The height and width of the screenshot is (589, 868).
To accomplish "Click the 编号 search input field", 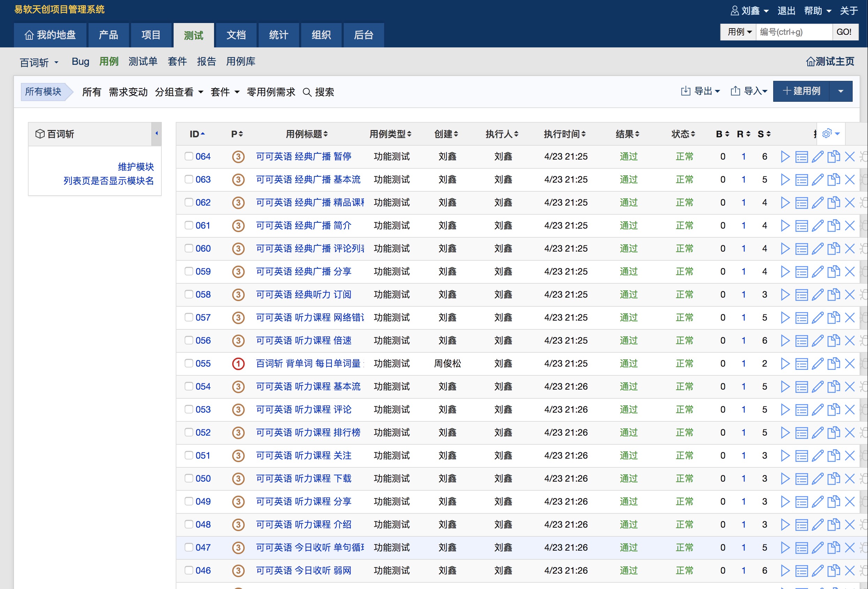I will tap(794, 32).
